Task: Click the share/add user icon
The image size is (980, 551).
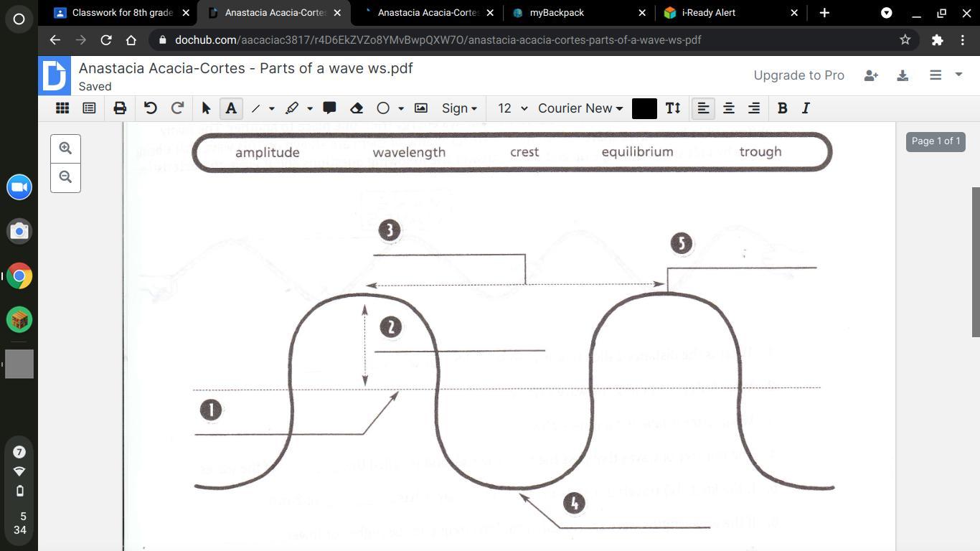Action: tap(871, 75)
